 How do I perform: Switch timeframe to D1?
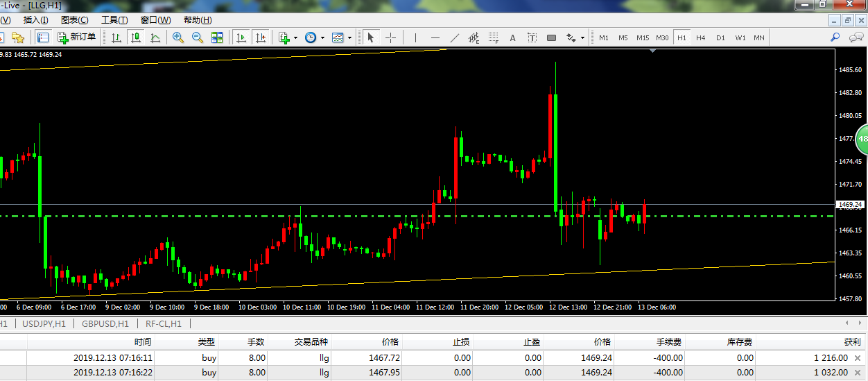[x=720, y=37]
